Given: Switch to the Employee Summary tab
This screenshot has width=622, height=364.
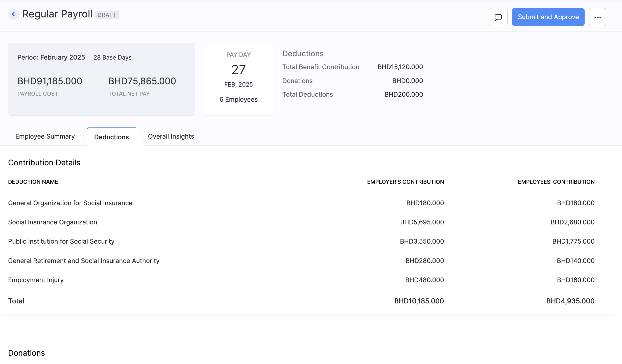Looking at the screenshot, I should (x=45, y=136).
